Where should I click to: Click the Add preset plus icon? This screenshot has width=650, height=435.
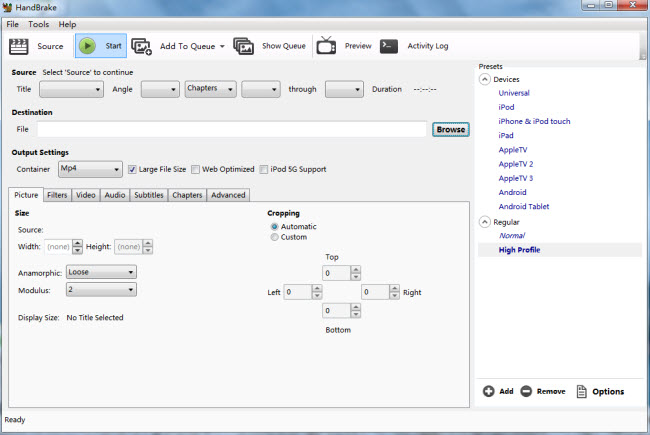(488, 391)
